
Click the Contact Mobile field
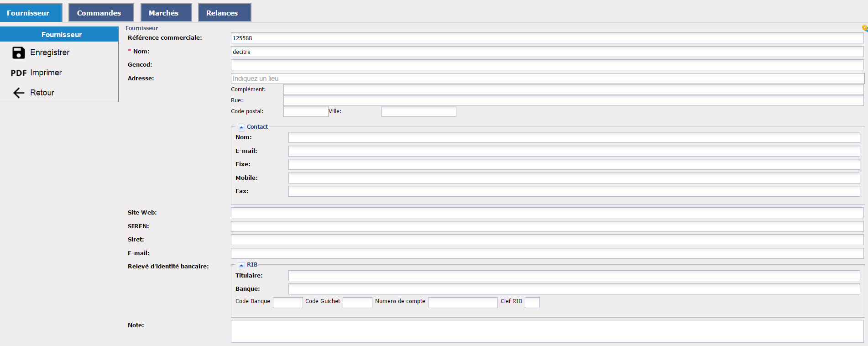574,178
